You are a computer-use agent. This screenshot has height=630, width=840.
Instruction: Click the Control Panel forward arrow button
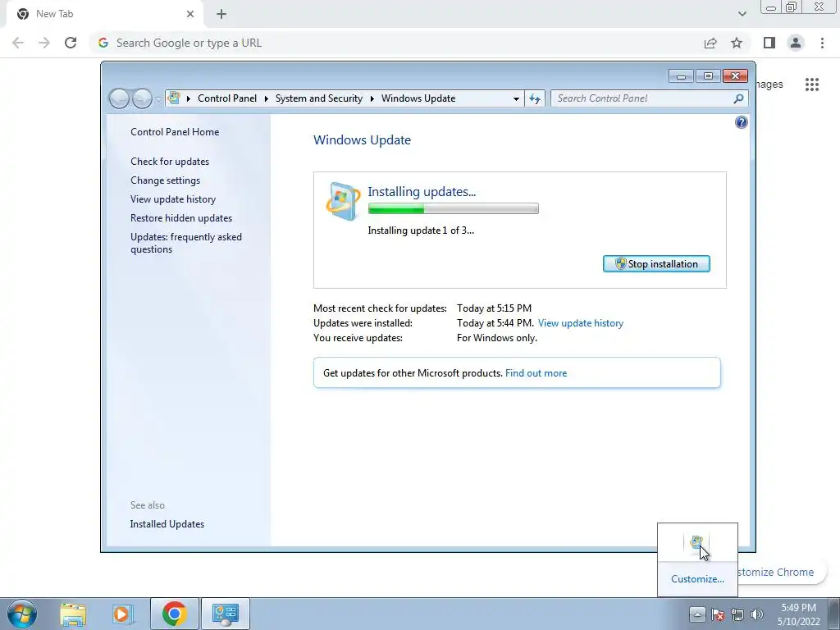[142, 98]
